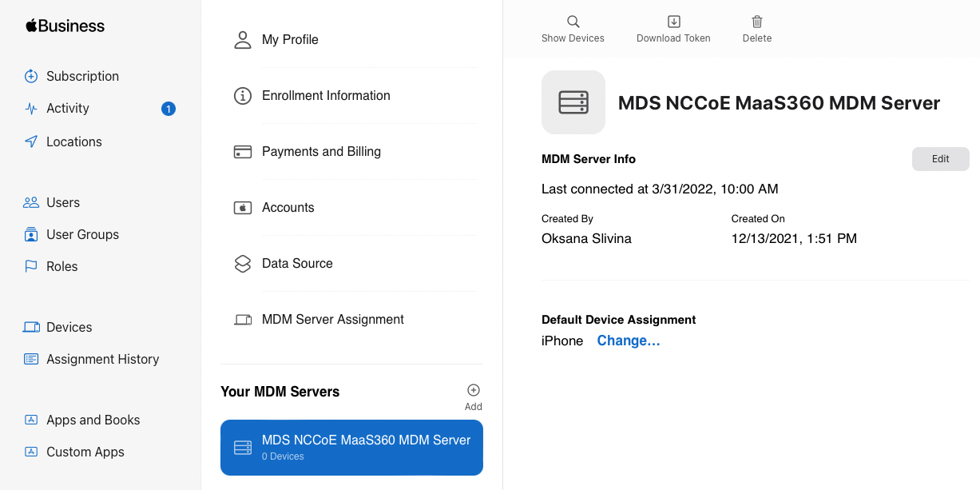Click the Activity notification badge showing 1
This screenshot has width=980, height=490.
point(168,109)
